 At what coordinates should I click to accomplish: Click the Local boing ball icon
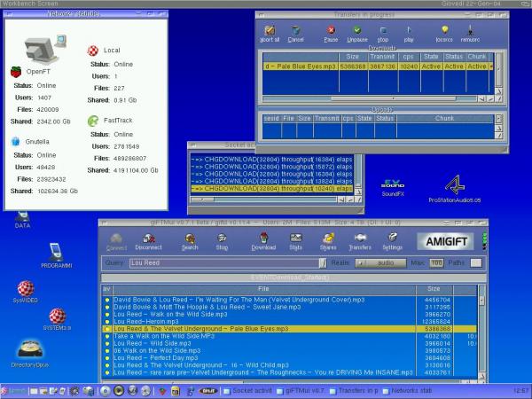(x=93, y=51)
